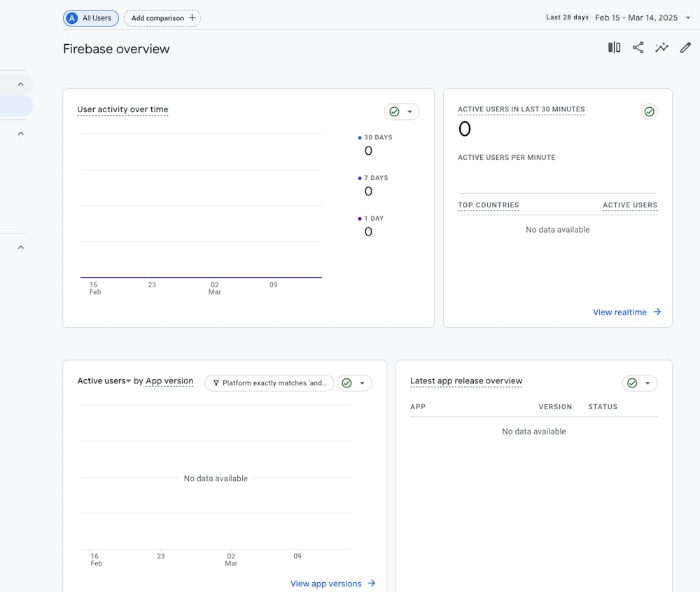Click the Platform exactly matches filter chip
The image size is (700, 592).
tap(269, 383)
